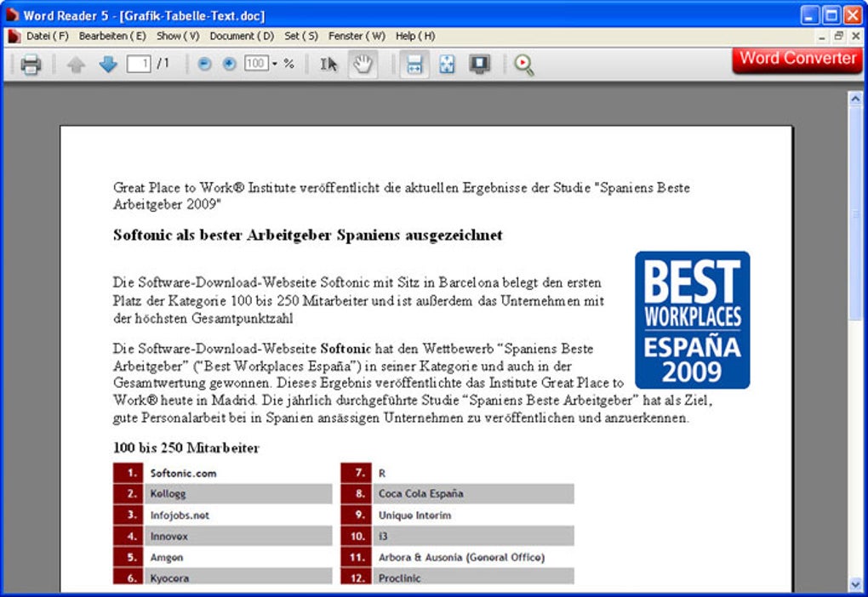Open the Fenster (W) menu

[x=357, y=36]
